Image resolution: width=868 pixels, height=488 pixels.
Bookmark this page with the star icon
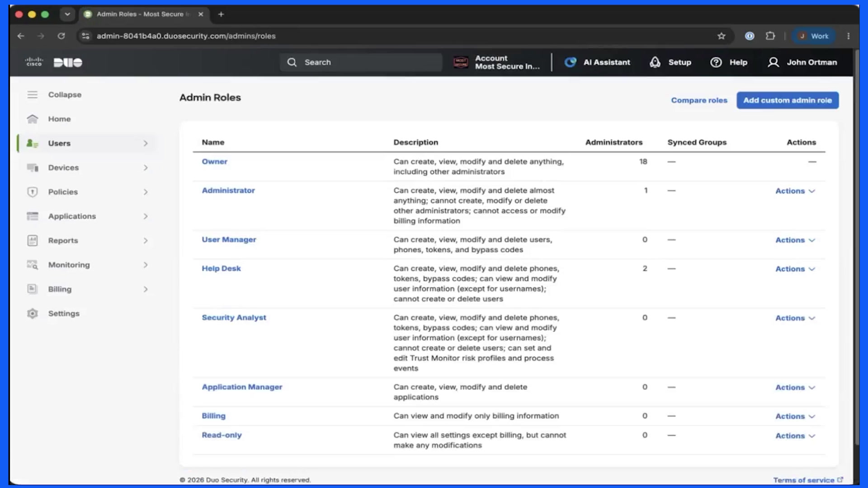pyautogui.click(x=722, y=36)
